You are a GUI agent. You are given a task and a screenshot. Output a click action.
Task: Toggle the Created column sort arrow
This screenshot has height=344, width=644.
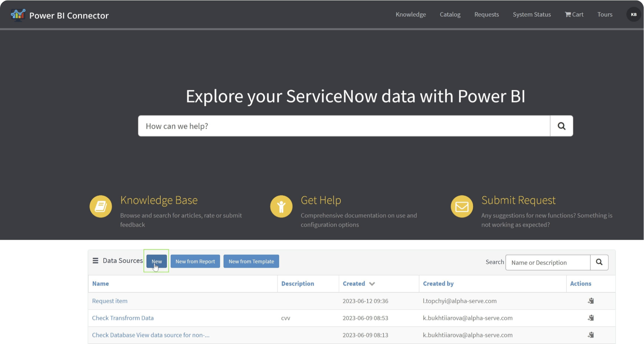[x=372, y=284]
